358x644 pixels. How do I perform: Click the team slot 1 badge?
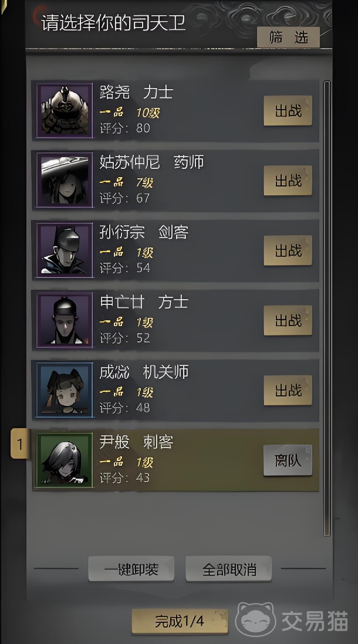(20, 444)
